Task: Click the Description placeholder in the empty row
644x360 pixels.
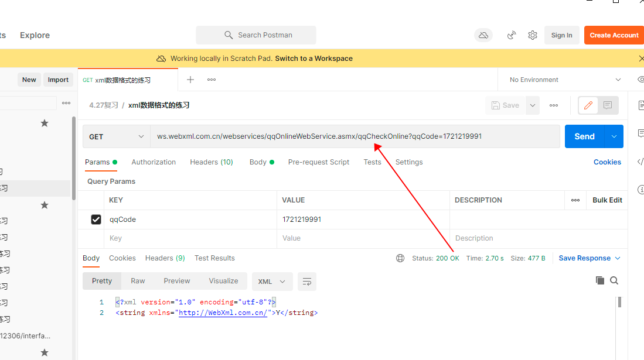Action: [x=474, y=238]
